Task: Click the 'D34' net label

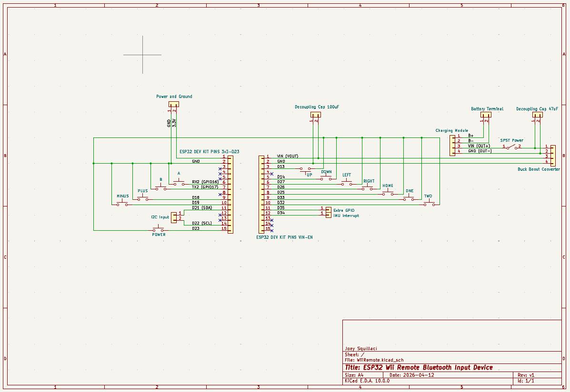Action: tap(280, 213)
